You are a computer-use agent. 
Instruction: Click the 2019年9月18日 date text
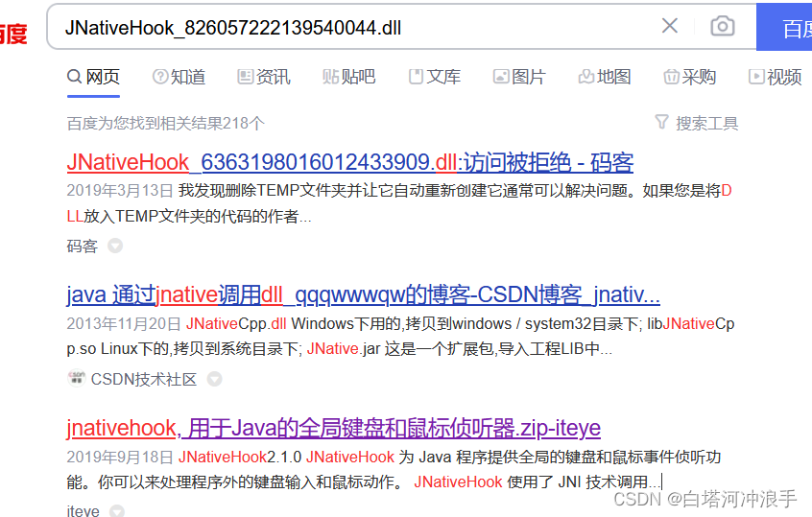click(x=120, y=457)
